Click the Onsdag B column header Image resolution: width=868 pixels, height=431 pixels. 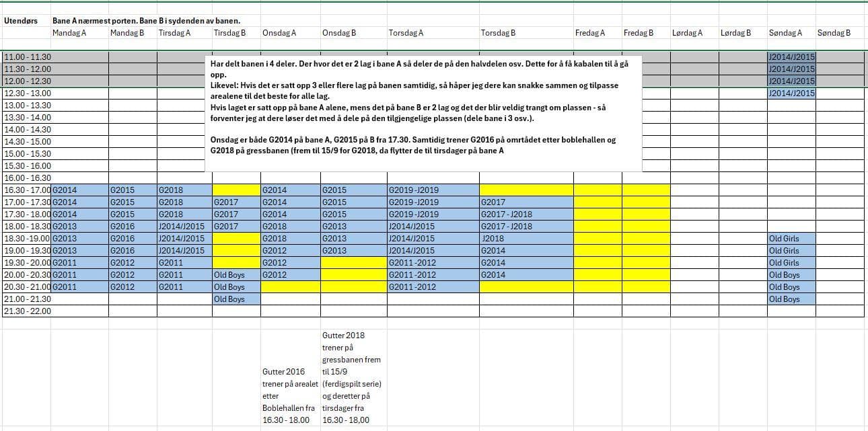click(354, 33)
